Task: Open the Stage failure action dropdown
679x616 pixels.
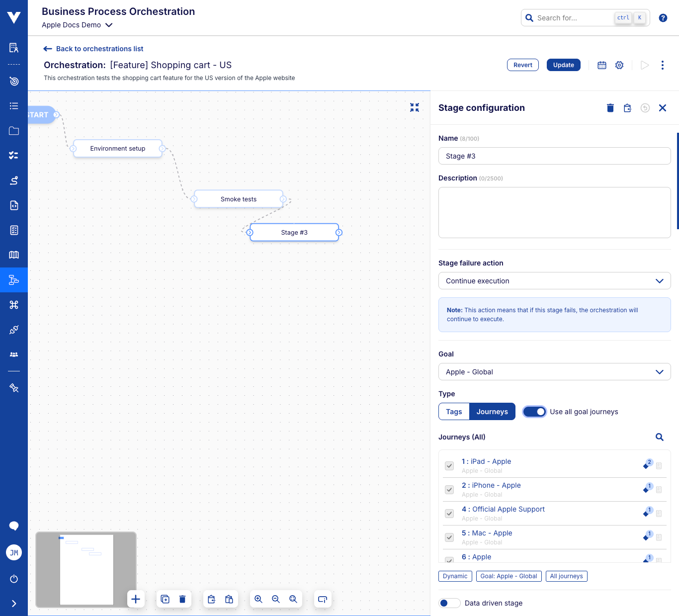Action: pos(554,281)
